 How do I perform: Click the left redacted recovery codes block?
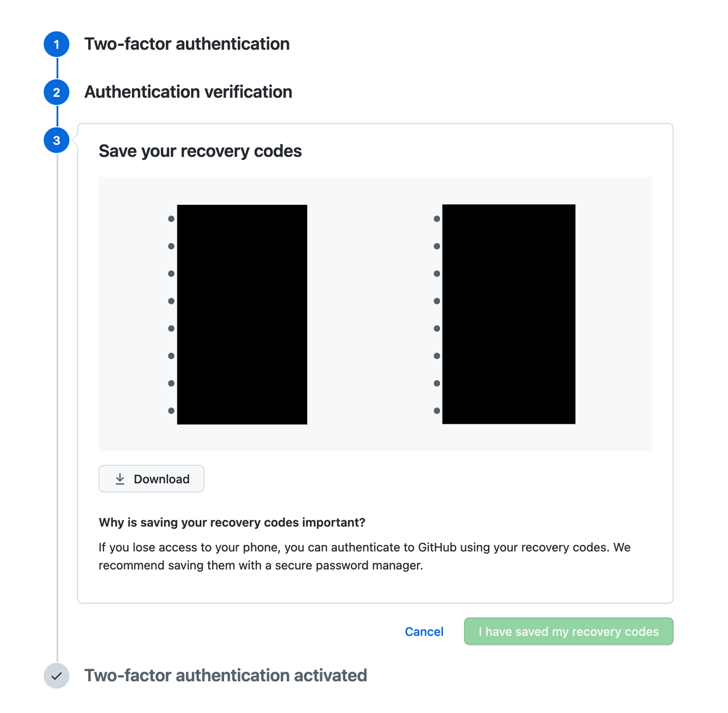pos(242,315)
